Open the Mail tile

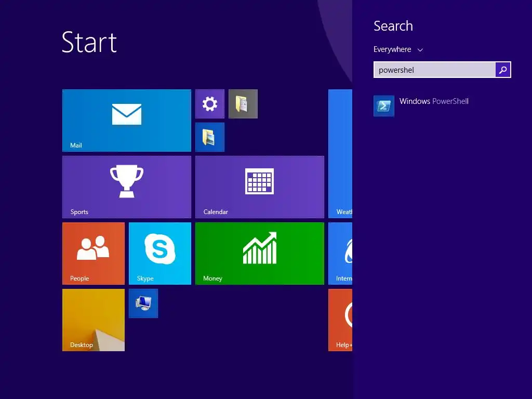(127, 121)
